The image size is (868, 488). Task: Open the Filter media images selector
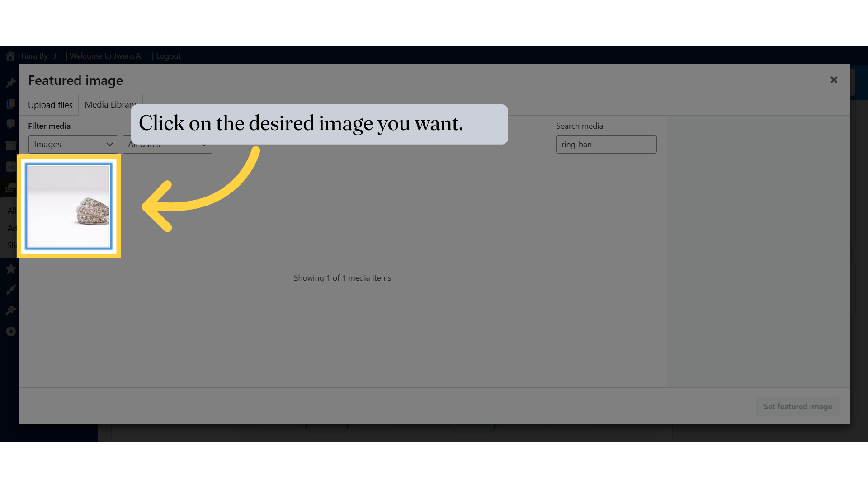(72, 144)
